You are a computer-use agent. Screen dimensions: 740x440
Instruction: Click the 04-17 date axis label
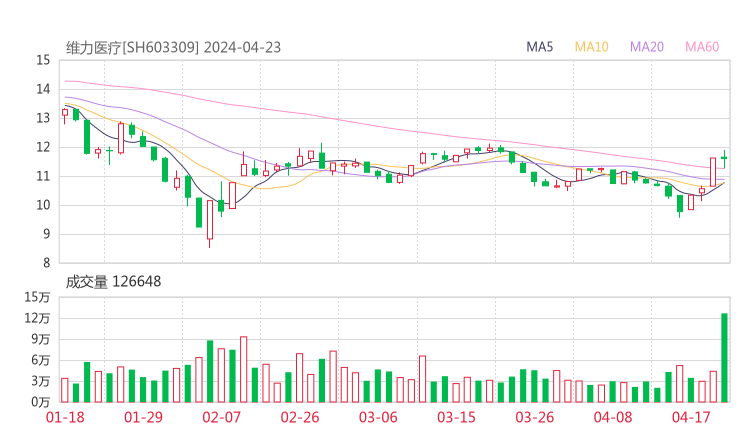point(691,417)
